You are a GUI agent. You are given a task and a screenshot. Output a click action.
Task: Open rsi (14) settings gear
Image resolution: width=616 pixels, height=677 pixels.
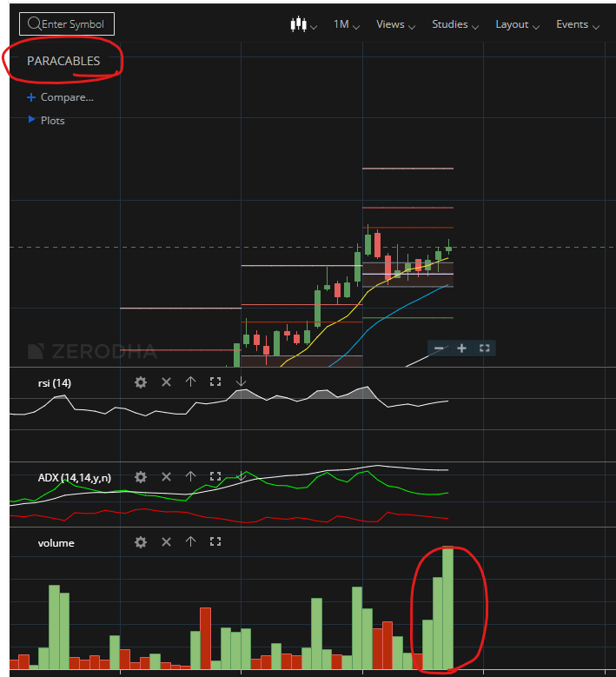pyautogui.click(x=140, y=382)
